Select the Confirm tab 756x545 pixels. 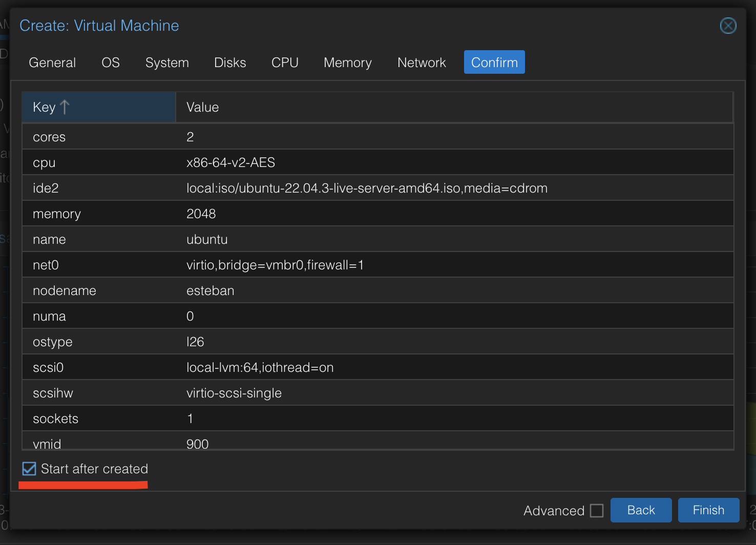(494, 62)
